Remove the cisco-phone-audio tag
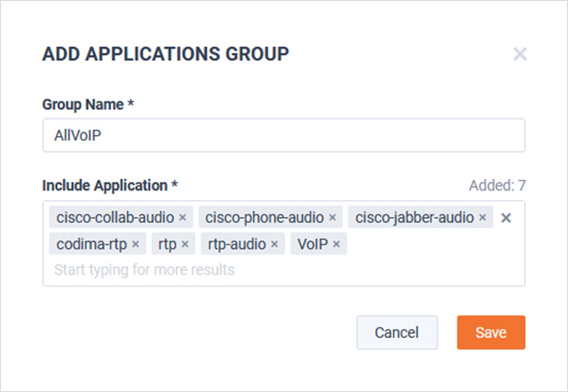The width and height of the screenshot is (568, 392). 332,218
